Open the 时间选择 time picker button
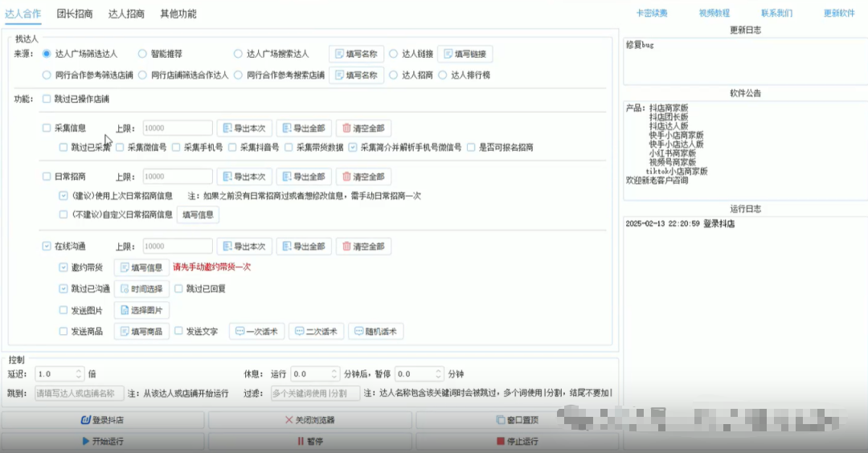The image size is (868, 453). point(141,289)
